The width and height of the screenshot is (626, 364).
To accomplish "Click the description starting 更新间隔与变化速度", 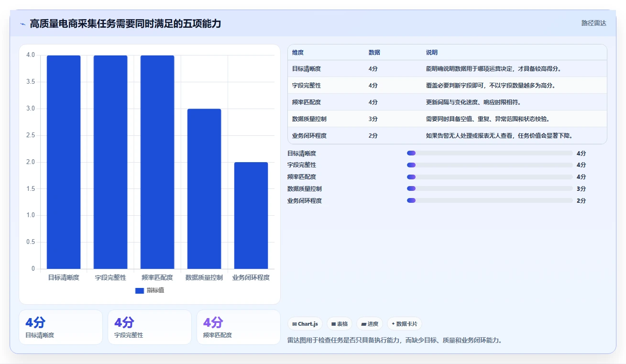I will click(473, 102).
